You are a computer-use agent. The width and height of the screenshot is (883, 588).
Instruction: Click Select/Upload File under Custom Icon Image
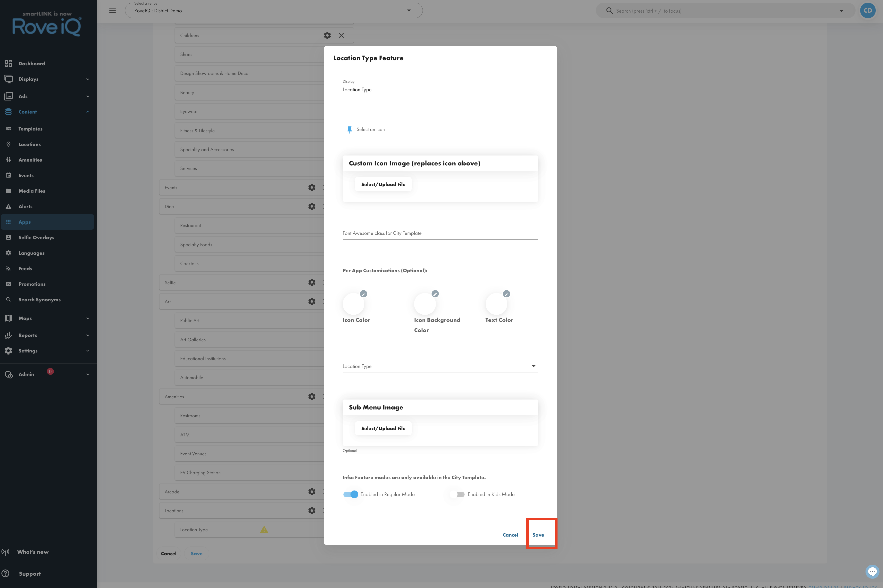pos(383,184)
